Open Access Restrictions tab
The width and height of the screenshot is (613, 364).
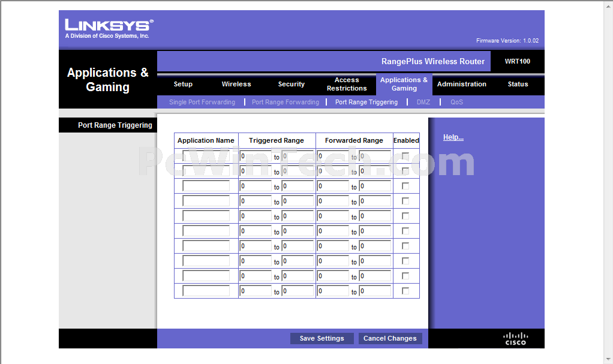coord(347,84)
